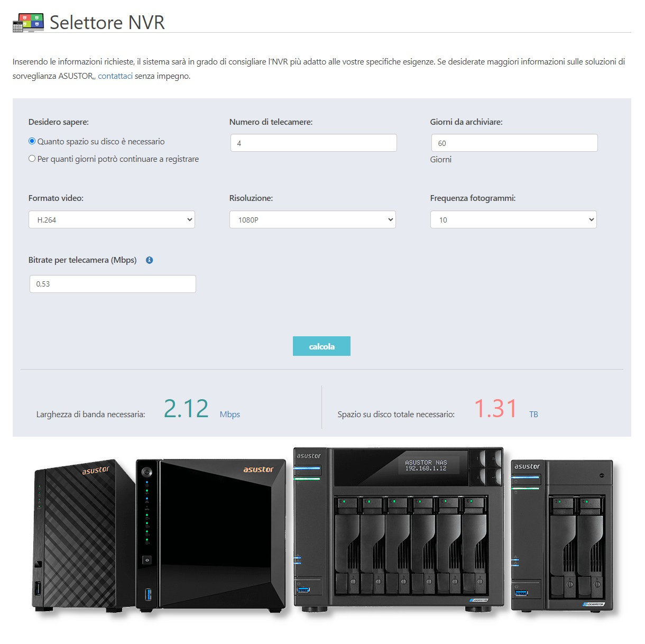Image resolution: width=645 pixels, height=644 pixels.
Task: Click the 2.12 bandwidth result value
Action: pyautogui.click(x=186, y=408)
